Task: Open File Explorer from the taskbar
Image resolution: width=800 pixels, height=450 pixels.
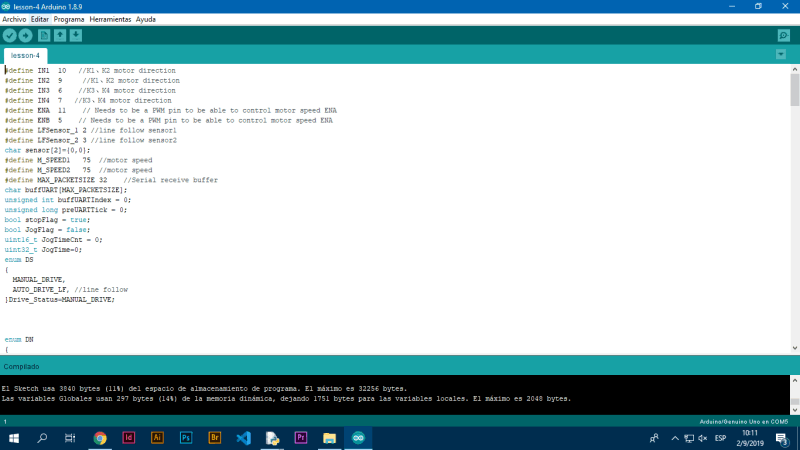Action: [330, 438]
